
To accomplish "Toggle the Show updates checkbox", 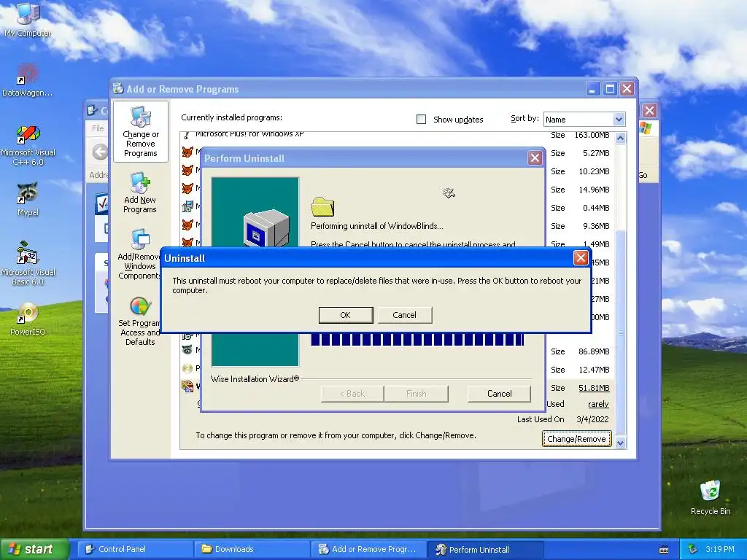I will [x=421, y=119].
